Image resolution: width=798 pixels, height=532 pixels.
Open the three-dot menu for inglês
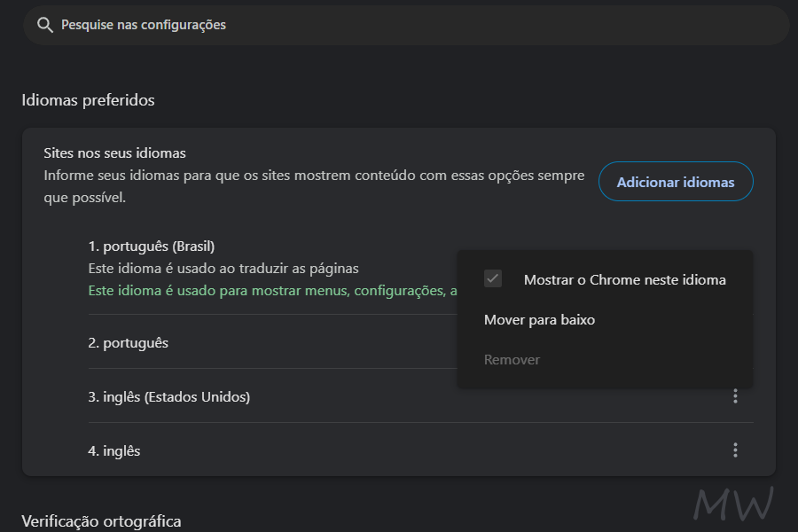(x=735, y=450)
